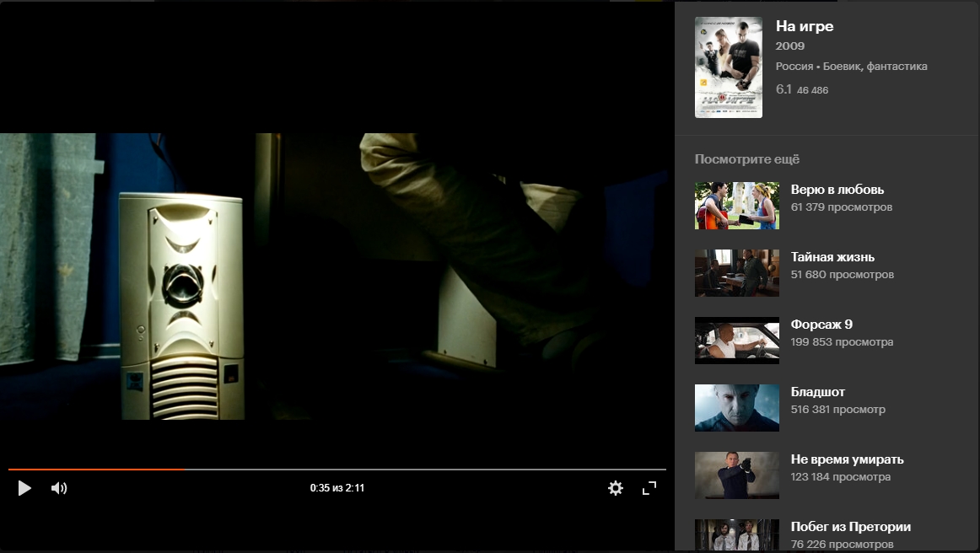This screenshot has width=980, height=553.
Task: Open Форсаж 9 thumbnail
Action: click(737, 341)
